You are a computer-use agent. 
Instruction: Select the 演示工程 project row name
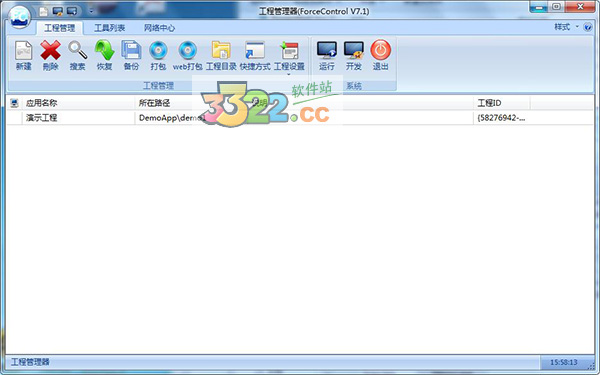click(41, 117)
